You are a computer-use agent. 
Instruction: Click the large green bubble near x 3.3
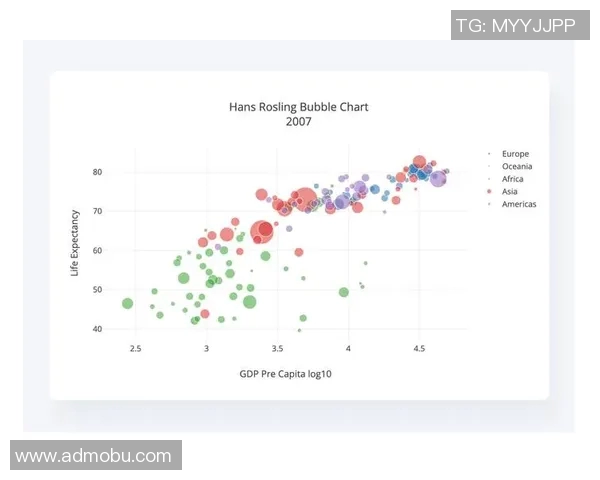(x=249, y=302)
